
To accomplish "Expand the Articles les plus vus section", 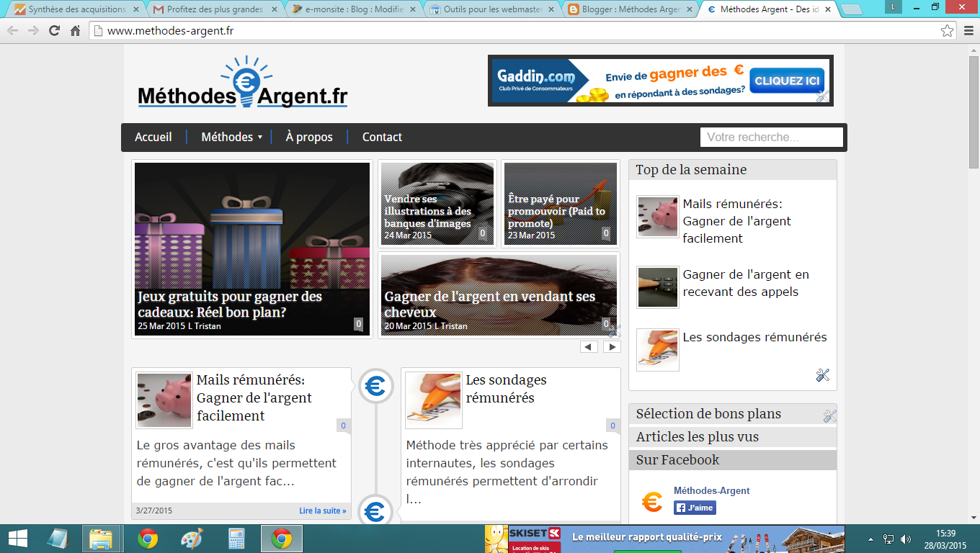I will coord(733,437).
